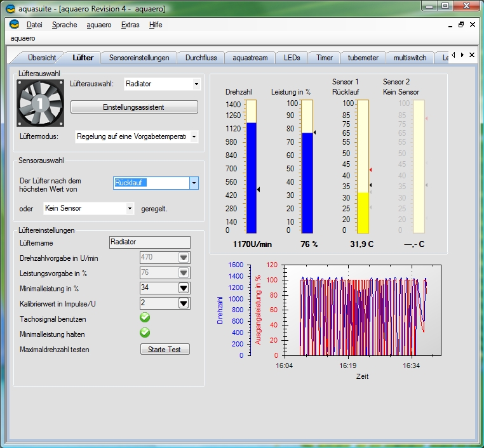Click the aquasuite title bar icon
484x448 pixels.
click(x=11, y=9)
